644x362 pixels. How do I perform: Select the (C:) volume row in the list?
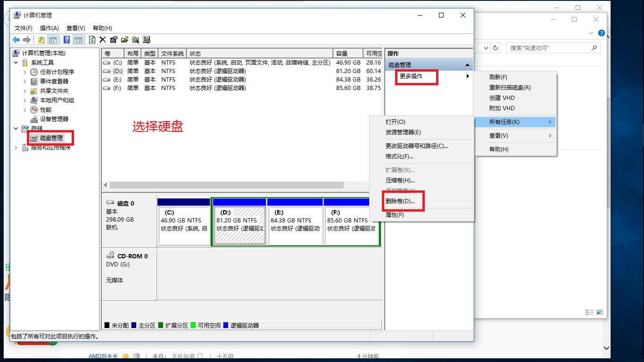click(x=242, y=62)
